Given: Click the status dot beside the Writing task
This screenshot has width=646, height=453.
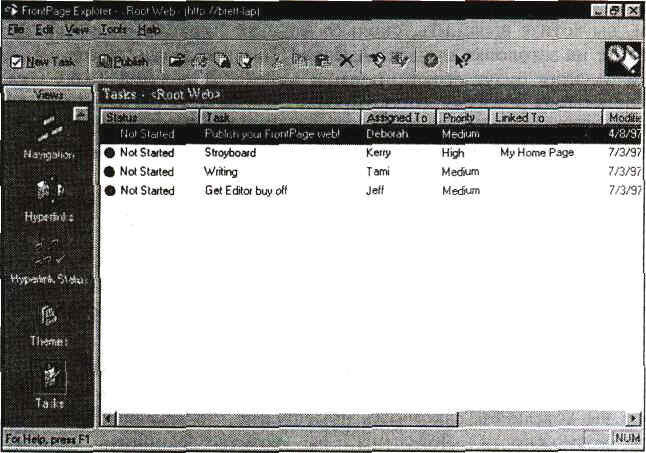Looking at the screenshot, I should 110,172.
